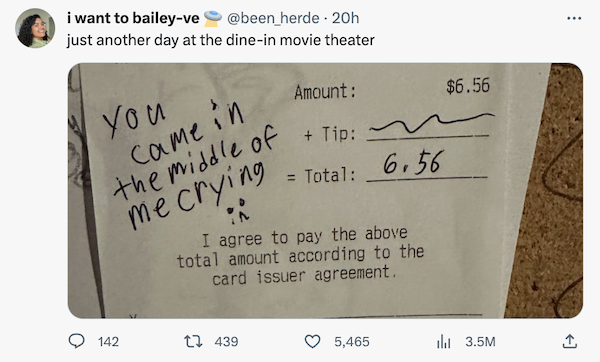This screenshot has height=362, width=600.
Task: Open the reply comment icon
Action: point(77,341)
